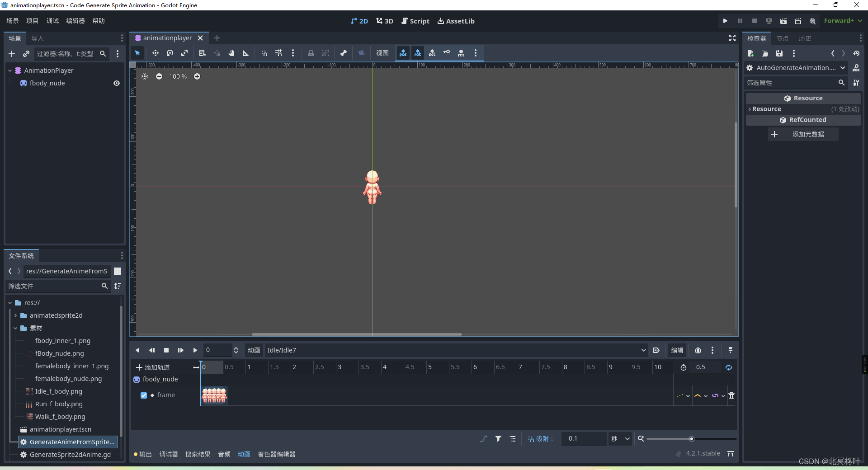
Task: Click the Play project button at top
Action: coord(725,21)
